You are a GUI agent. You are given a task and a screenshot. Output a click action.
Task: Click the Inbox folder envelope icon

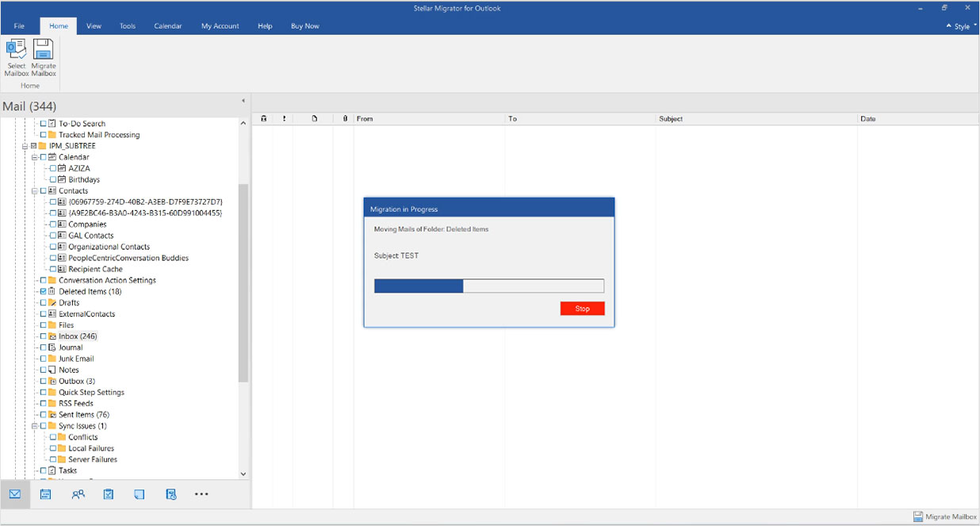[x=52, y=336]
